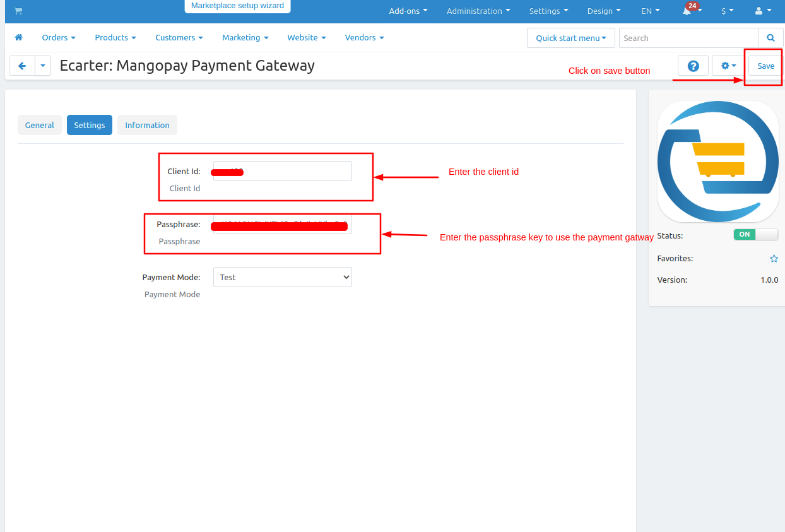Expand dropdown next to back arrow
Screen dimensions: 785x532
coord(43,66)
